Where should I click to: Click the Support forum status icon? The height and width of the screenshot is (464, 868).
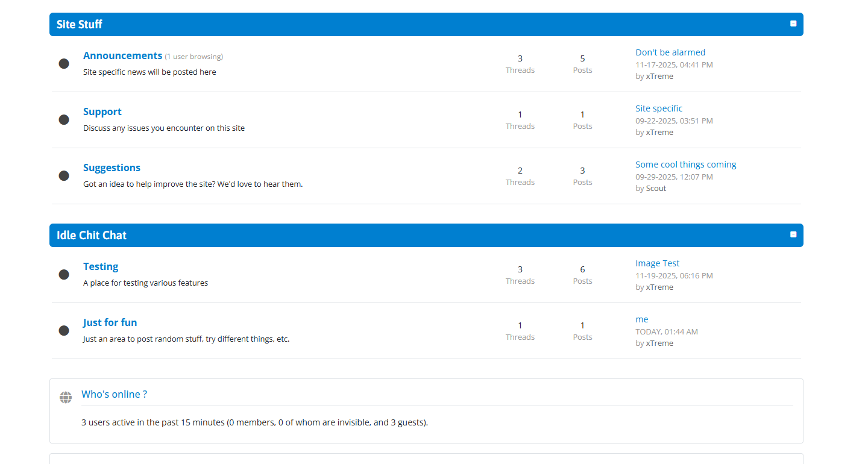point(64,120)
